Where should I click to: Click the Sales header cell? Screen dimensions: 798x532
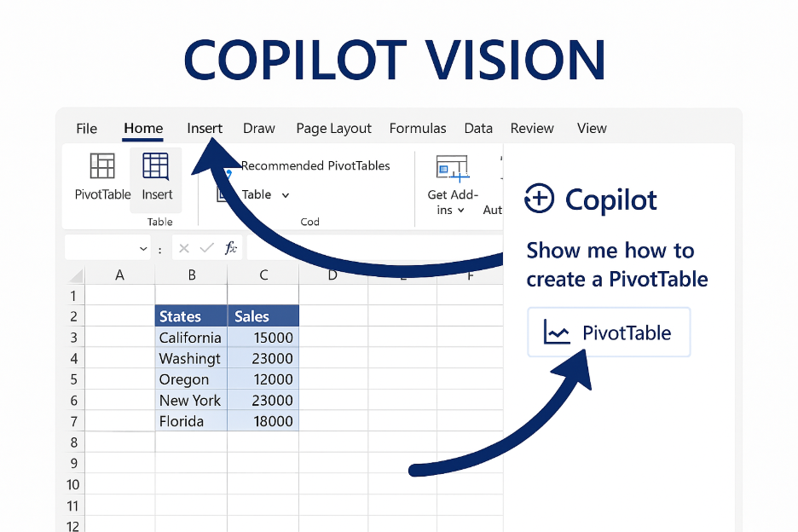[x=263, y=316]
